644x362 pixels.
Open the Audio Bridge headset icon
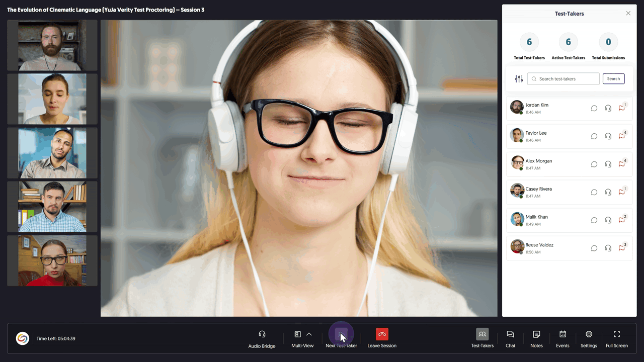(x=262, y=334)
